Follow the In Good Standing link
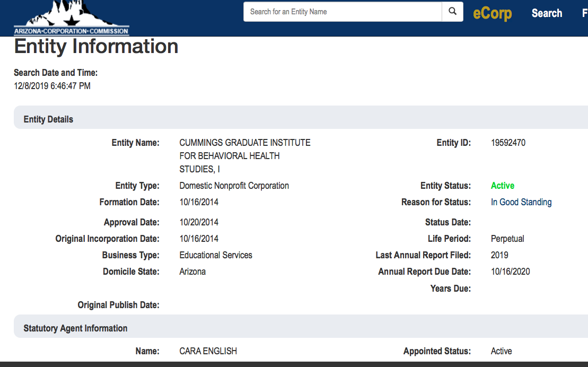The width and height of the screenshot is (588, 367). click(x=521, y=202)
